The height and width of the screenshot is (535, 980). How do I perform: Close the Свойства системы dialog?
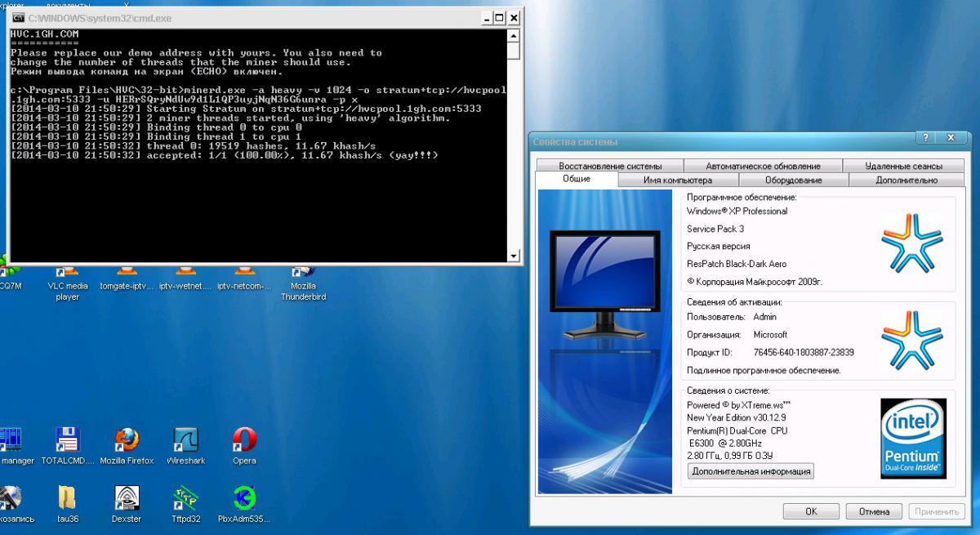(951, 138)
